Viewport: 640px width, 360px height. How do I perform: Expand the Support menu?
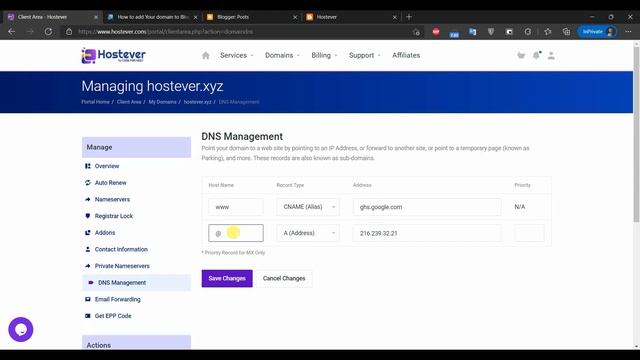point(364,56)
